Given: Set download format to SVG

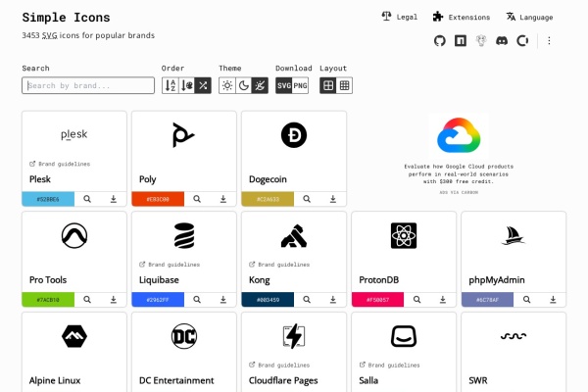Looking at the screenshot, I should (x=284, y=85).
